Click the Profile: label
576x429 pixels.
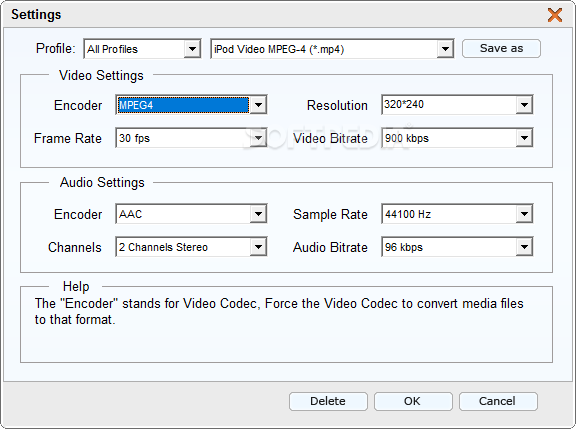[55, 48]
